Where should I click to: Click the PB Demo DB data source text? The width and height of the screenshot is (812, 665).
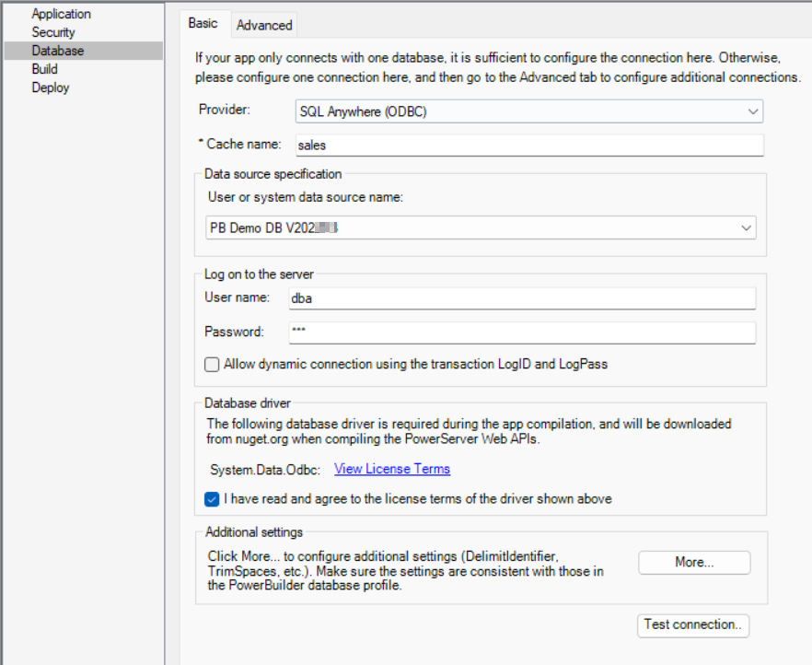(x=272, y=227)
